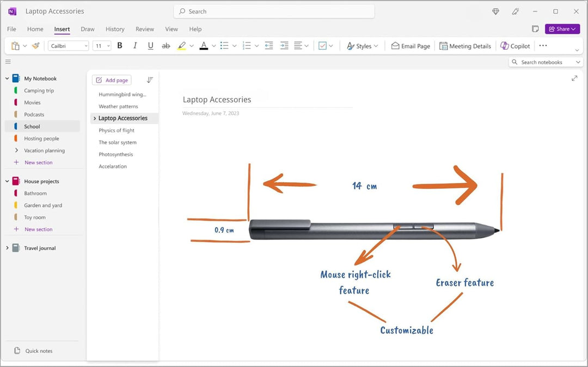588x367 pixels.
Task: Toggle bold formatting
Action: (x=120, y=46)
